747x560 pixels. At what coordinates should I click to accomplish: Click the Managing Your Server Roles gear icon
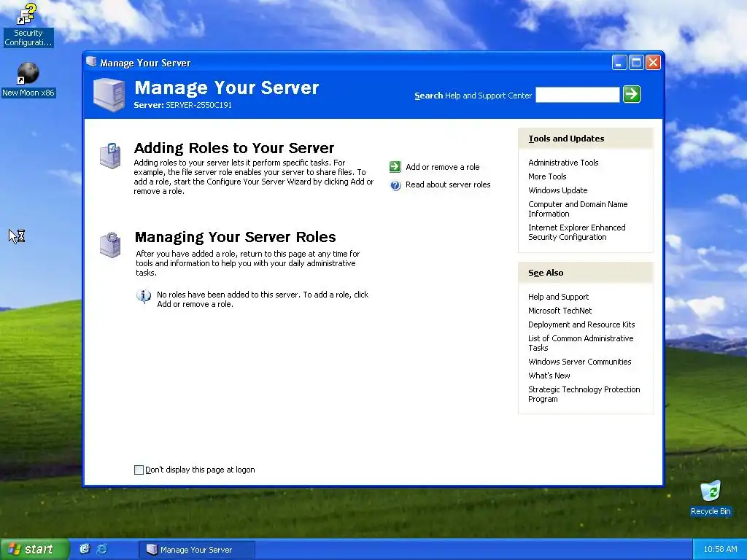coord(111,245)
